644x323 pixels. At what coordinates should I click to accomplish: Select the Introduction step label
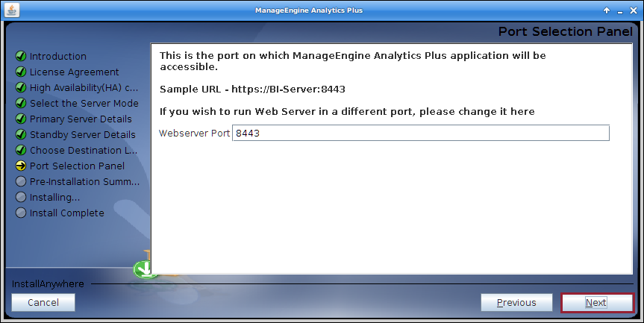(58, 56)
